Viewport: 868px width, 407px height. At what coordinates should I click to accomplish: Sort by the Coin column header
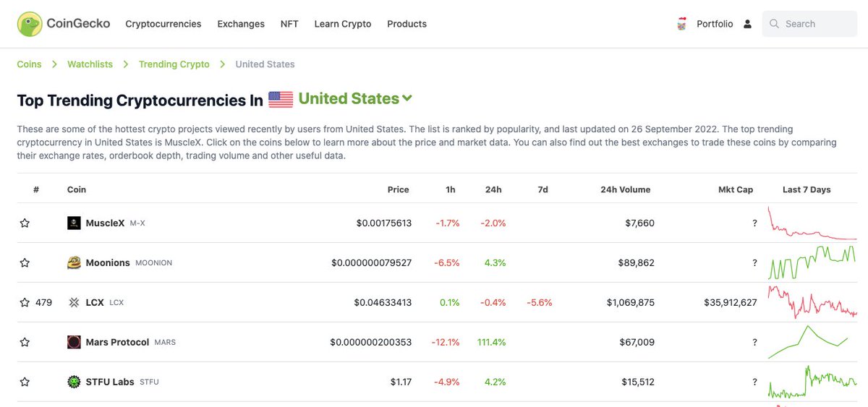coord(77,189)
